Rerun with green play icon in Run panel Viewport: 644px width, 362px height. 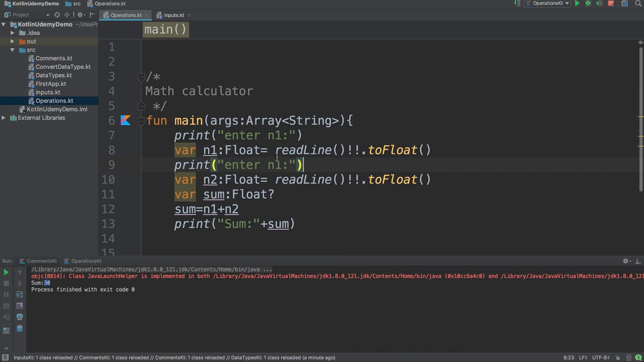point(6,273)
